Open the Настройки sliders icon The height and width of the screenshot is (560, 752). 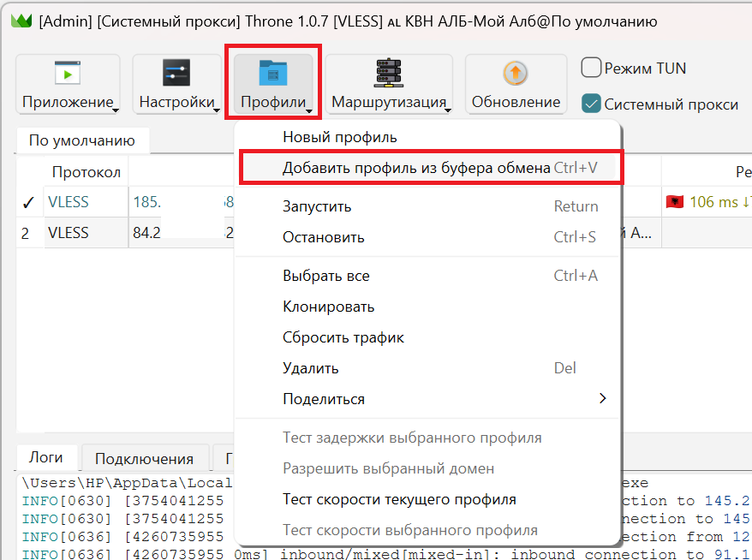click(x=176, y=74)
